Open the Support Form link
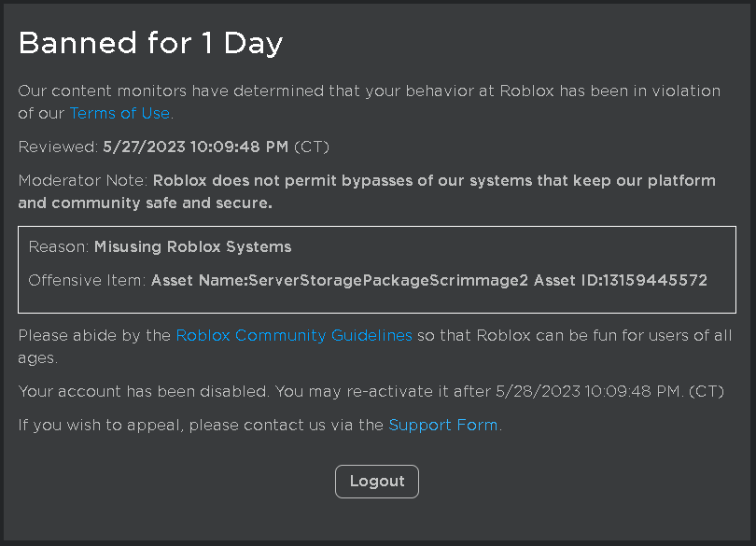Image resolution: width=756 pixels, height=546 pixels. [x=443, y=425]
